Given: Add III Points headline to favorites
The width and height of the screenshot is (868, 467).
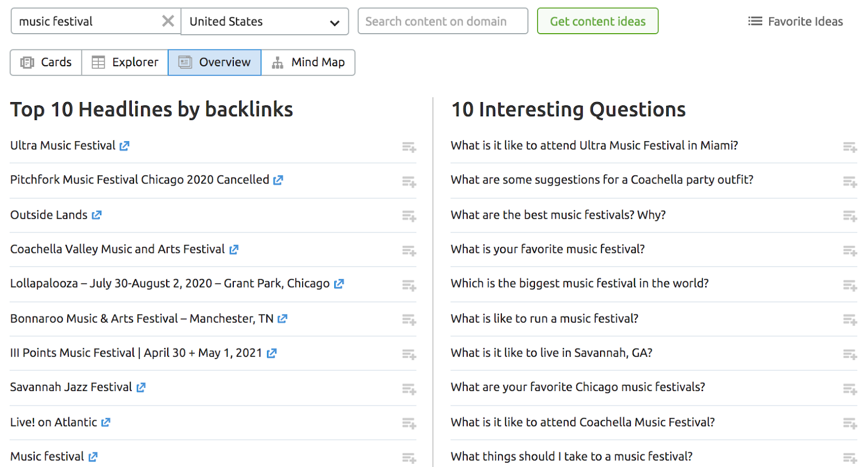Looking at the screenshot, I should (409, 355).
